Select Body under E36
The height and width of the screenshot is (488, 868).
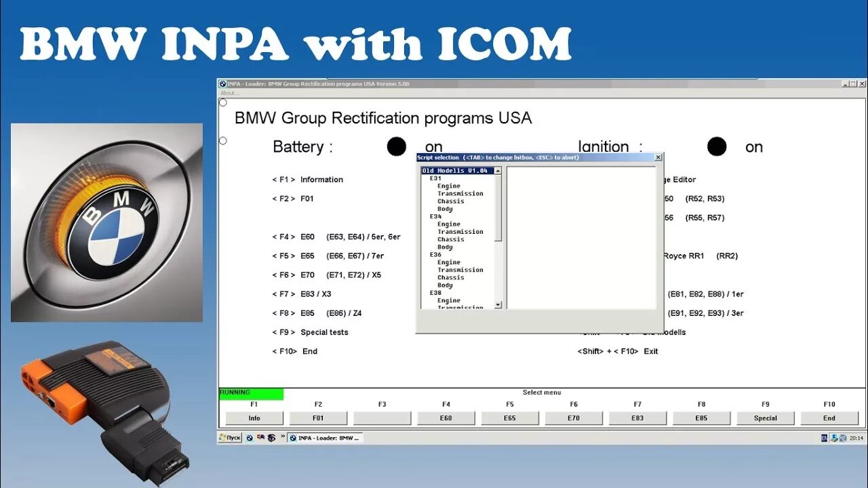coord(446,285)
